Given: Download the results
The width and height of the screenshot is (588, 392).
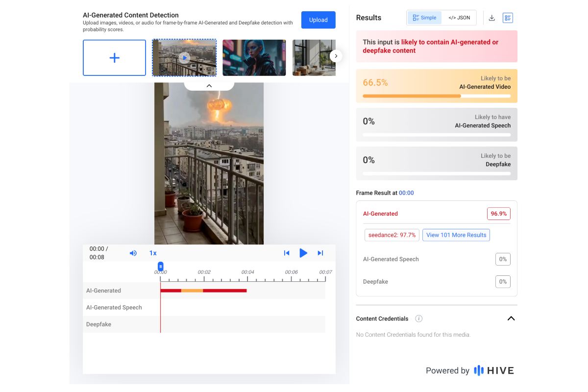Looking at the screenshot, I should [x=492, y=18].
